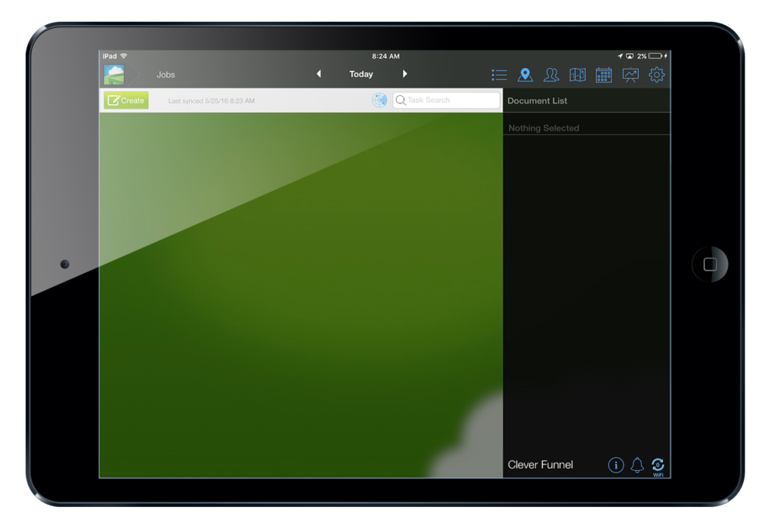774x532 pixels.
Task: Tap the Last synced timestamp text
Action: (212, 101)
